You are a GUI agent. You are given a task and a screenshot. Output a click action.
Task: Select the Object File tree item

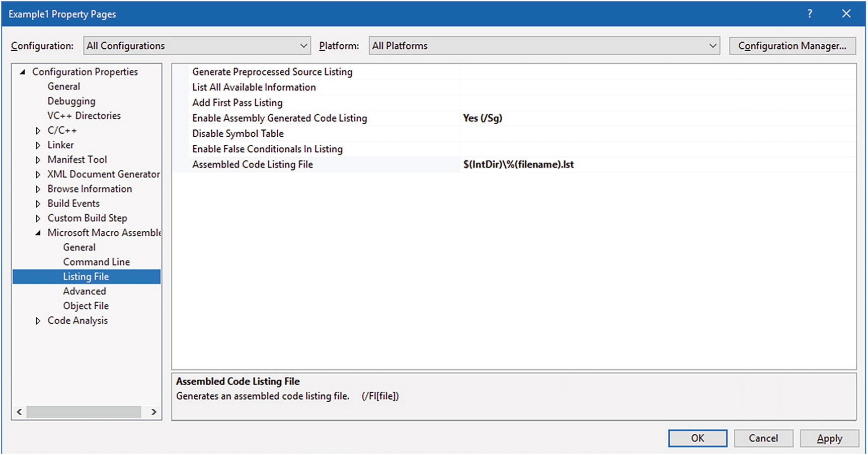[x=86, y=306]
